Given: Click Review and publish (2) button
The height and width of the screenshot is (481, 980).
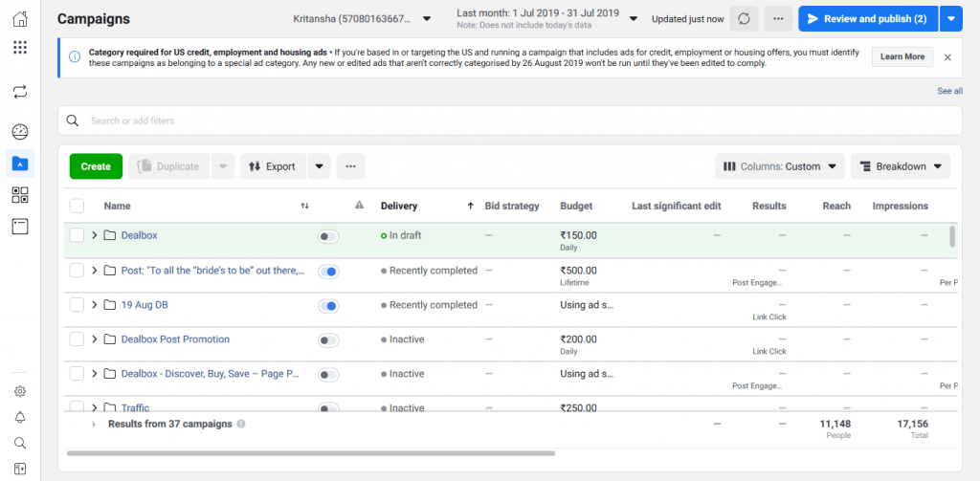Looking at the screenshot, I should tap(868, 19).
